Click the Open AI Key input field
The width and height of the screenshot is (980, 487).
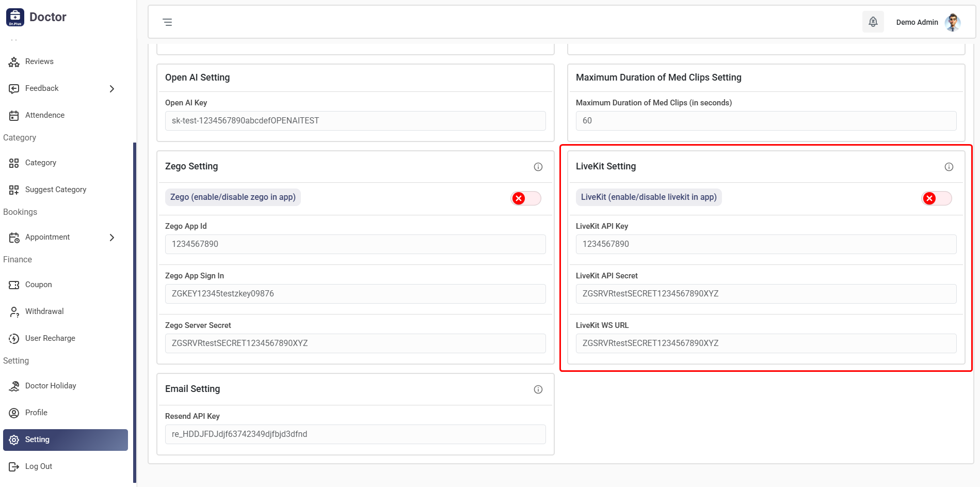pyautogui.click(x=355, y=121)
